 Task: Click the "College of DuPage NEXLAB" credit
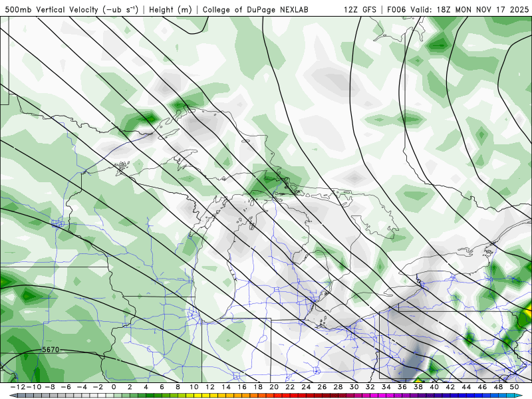pyautogui.click(x=255, y=9)
